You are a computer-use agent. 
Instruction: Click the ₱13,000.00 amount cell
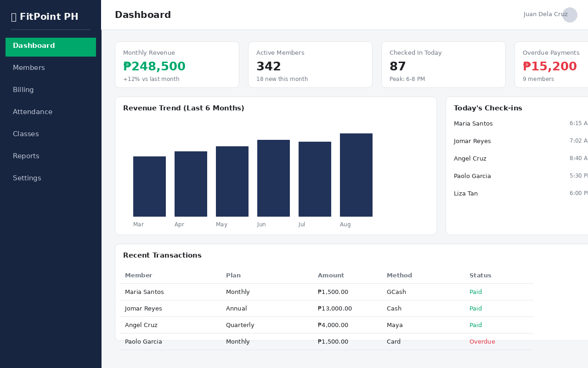pos(335,309)
